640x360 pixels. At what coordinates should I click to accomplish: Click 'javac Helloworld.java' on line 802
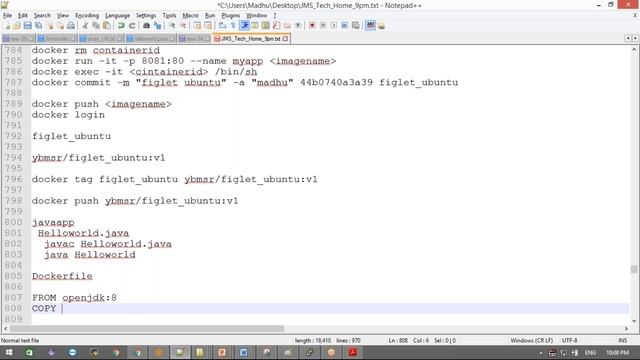pyautogui.click(x=108, y=244)
